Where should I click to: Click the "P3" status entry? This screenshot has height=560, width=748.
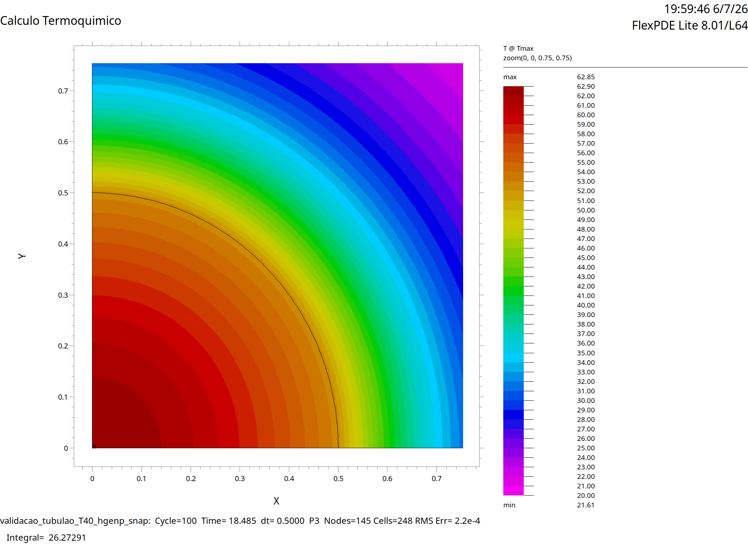pyautogui.click(x=314, y=521)
